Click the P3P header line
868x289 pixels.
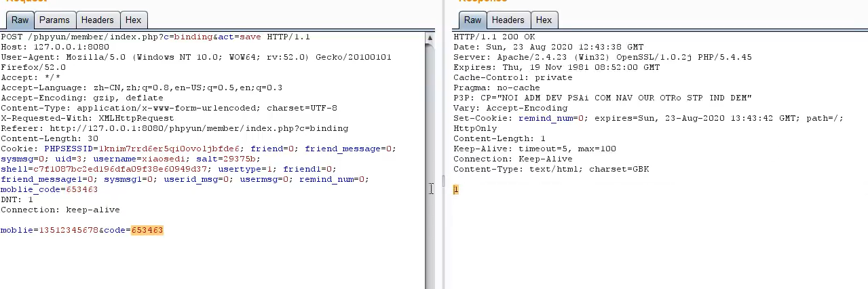(x=603, y=98)
